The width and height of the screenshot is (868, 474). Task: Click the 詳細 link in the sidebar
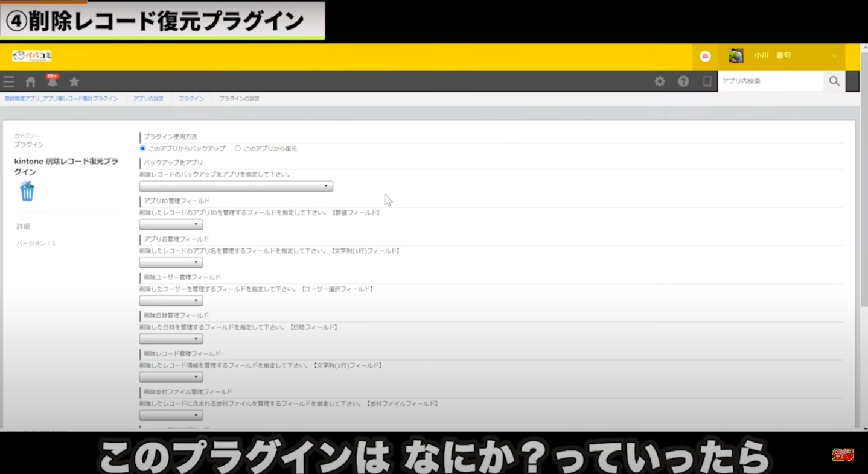tap(22, 226)
